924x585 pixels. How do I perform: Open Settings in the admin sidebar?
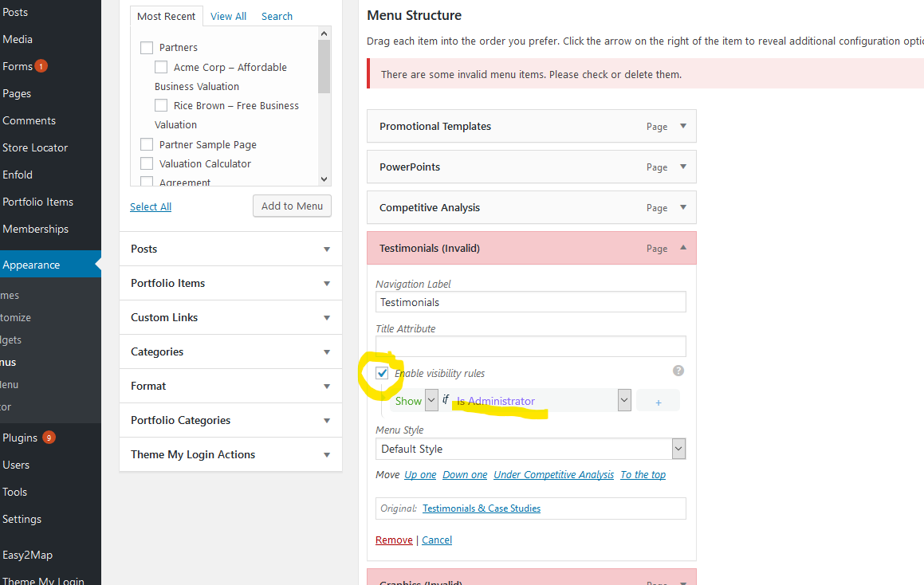click(x=22, y=518)
